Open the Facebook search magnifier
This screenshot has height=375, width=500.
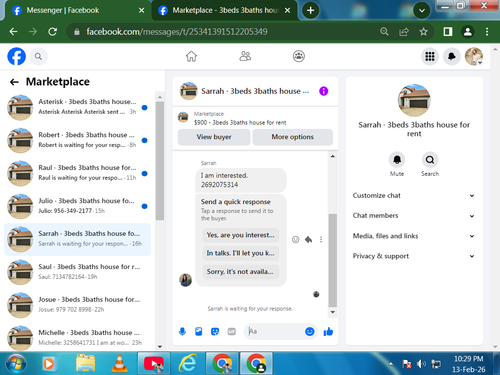(38, 57)
